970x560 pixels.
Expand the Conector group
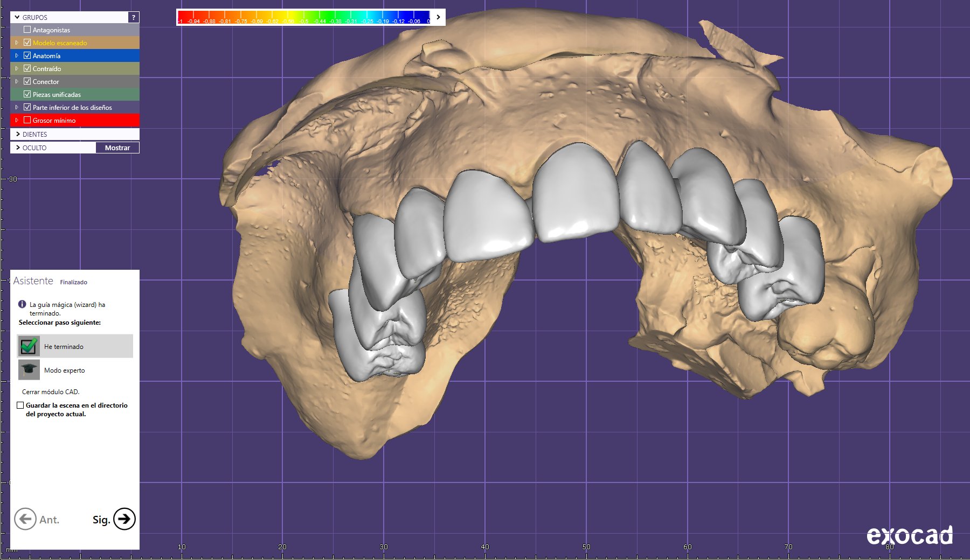[x=17, y=81]
